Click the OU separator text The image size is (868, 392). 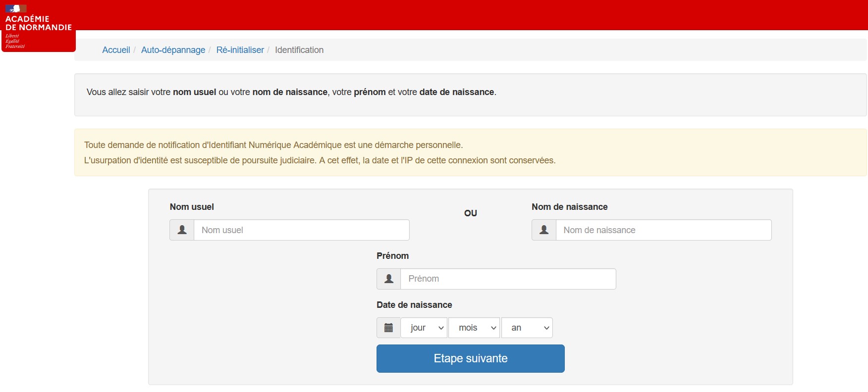coord(471,213)
